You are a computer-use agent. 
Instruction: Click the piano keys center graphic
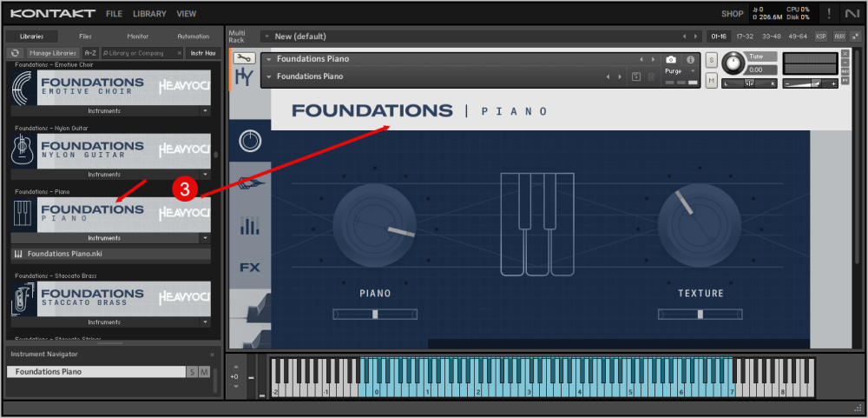[x=537, y=224]
